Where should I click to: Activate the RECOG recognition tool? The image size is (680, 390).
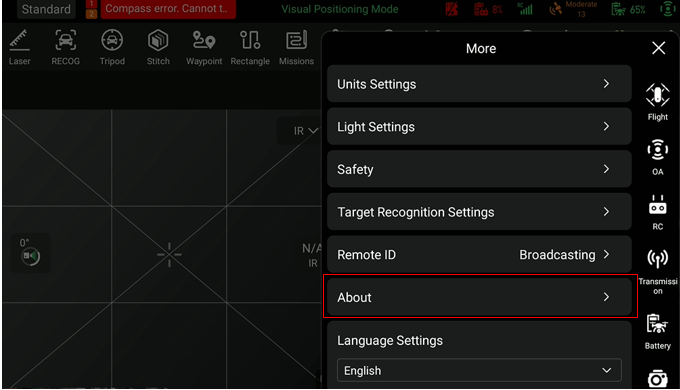pos(65,47)
